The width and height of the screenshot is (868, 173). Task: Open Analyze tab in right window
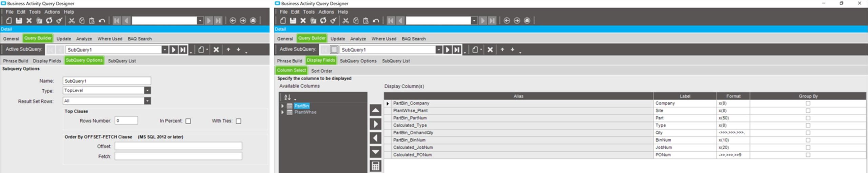point(358,39)
